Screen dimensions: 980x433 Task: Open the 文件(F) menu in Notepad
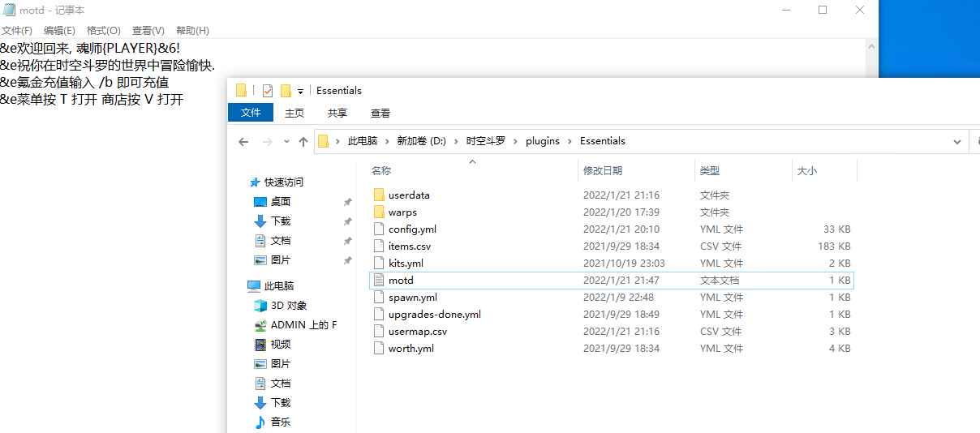click(16, 30)
